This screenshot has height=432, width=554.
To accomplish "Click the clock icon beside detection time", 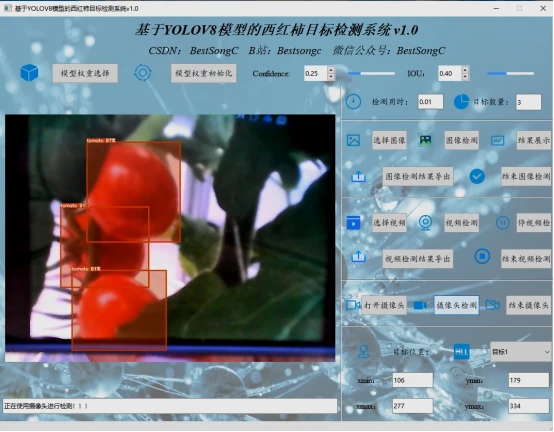I will click(353, 102).
